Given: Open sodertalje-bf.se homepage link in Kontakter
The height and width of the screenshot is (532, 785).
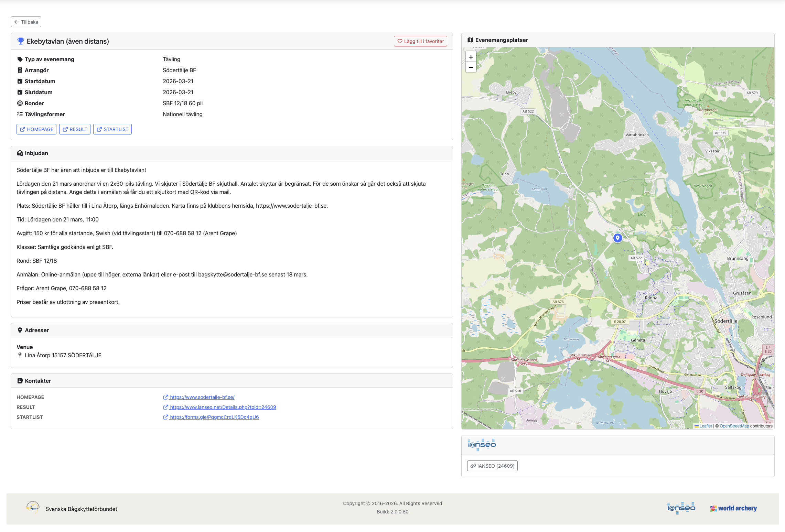Looking at the screenshot, I should pos(202,397).
